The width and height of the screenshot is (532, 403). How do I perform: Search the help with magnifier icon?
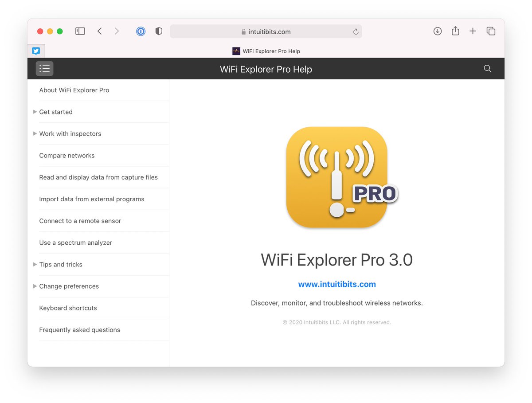(x=487, y=68)
